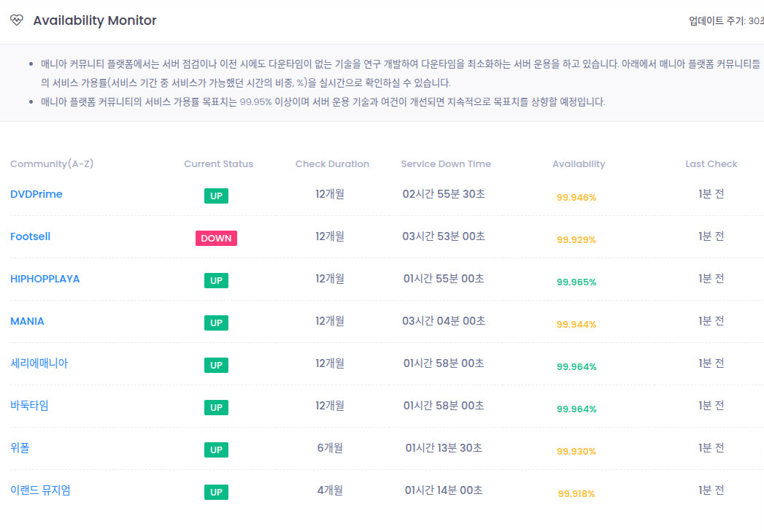The image size is (764, 532).
Task: Open the DVDPrime community link
Action: click(x=36, y=194)
